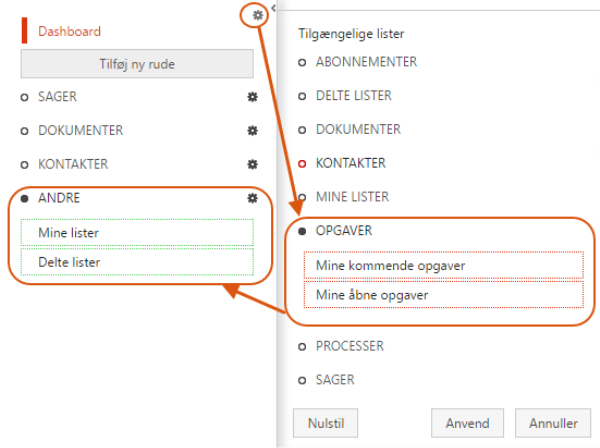The height and width of the screenshot is (448, 600).
Task: Open settings gear for KONTAKTER section
Action: (253, 164)
